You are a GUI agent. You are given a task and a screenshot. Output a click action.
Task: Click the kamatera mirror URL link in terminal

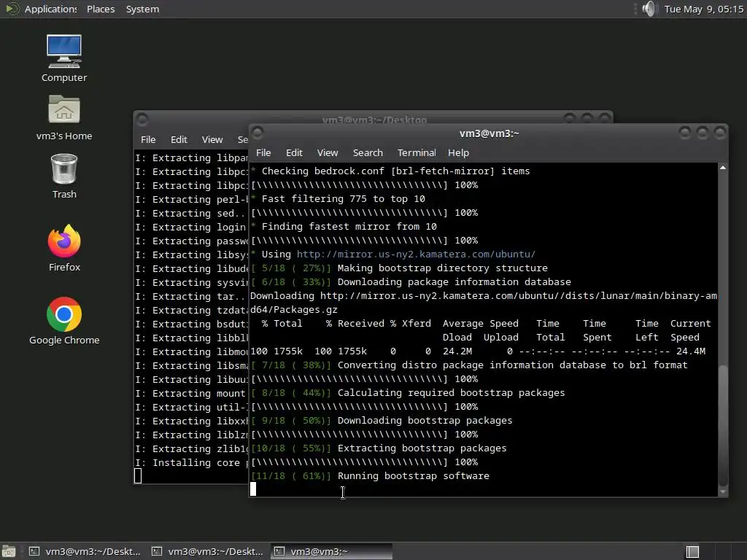416,254
